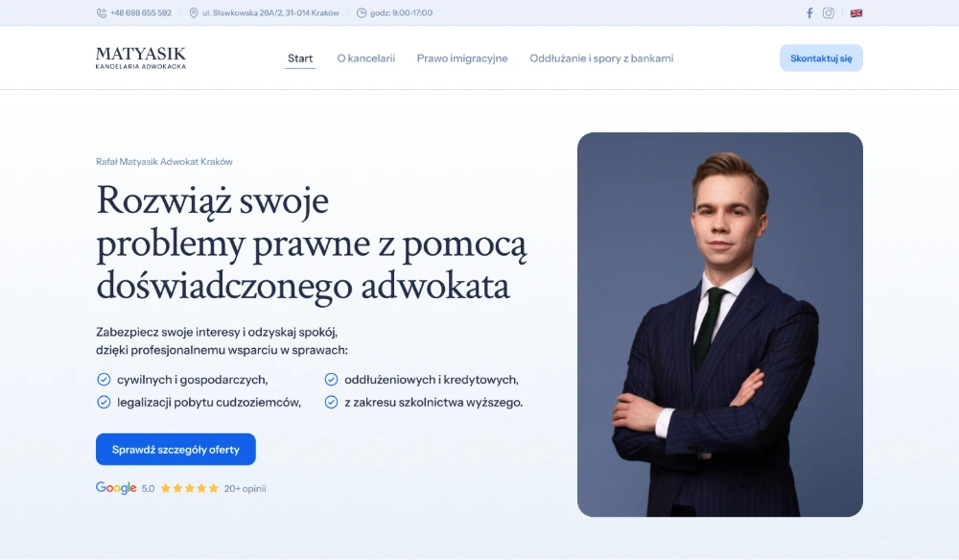Click the clock icon beside opening hours

click(362, 12)
